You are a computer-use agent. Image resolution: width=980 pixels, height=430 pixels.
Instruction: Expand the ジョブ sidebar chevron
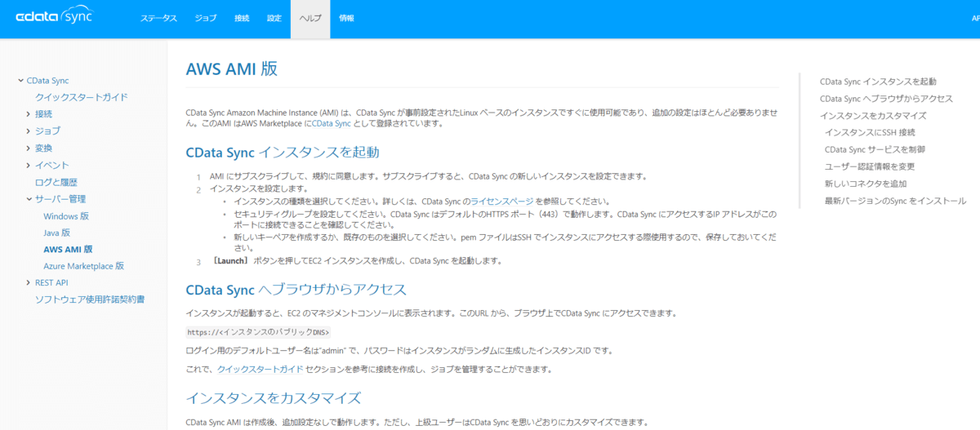[29, 131]
